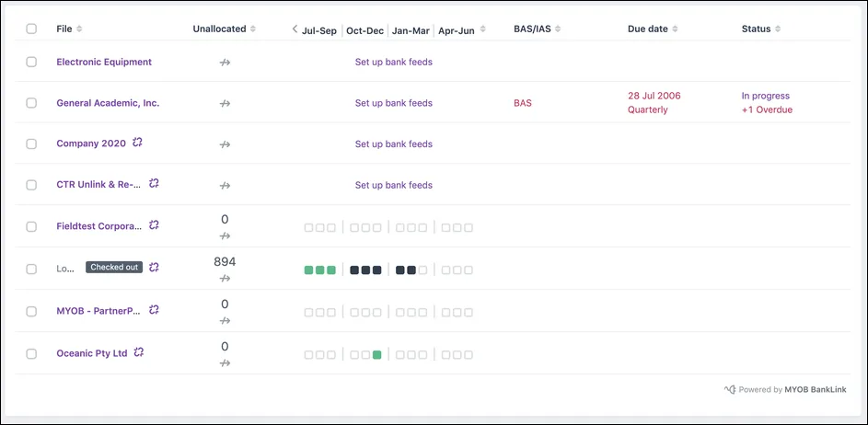Go to previous year with the left chevron
Image resolution: width=868 pixels, height=425 pixels.
point(295,29)
